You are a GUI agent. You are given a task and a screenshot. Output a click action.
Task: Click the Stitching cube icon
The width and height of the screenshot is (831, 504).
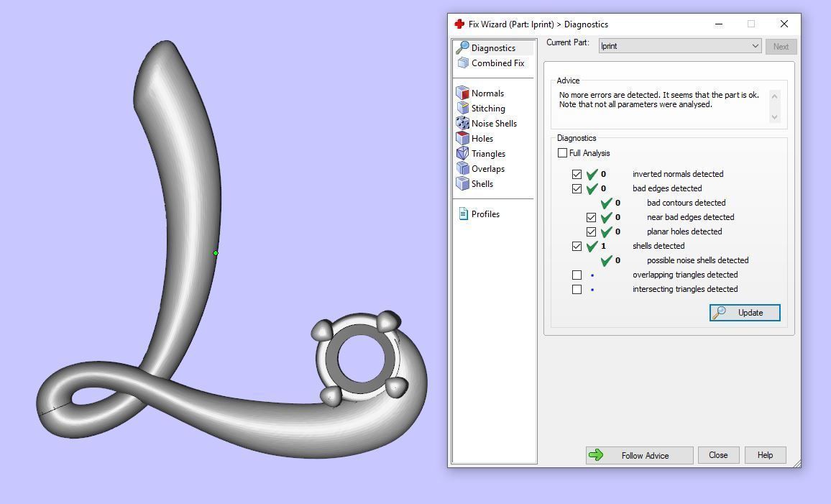pyautogui.click(x=463, y=108)
